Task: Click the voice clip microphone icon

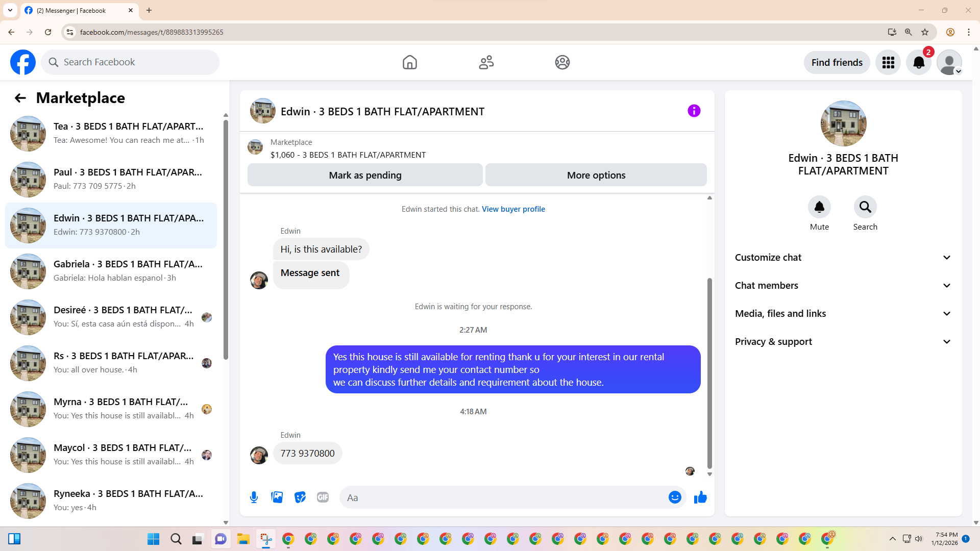Action: pos(254,497)
